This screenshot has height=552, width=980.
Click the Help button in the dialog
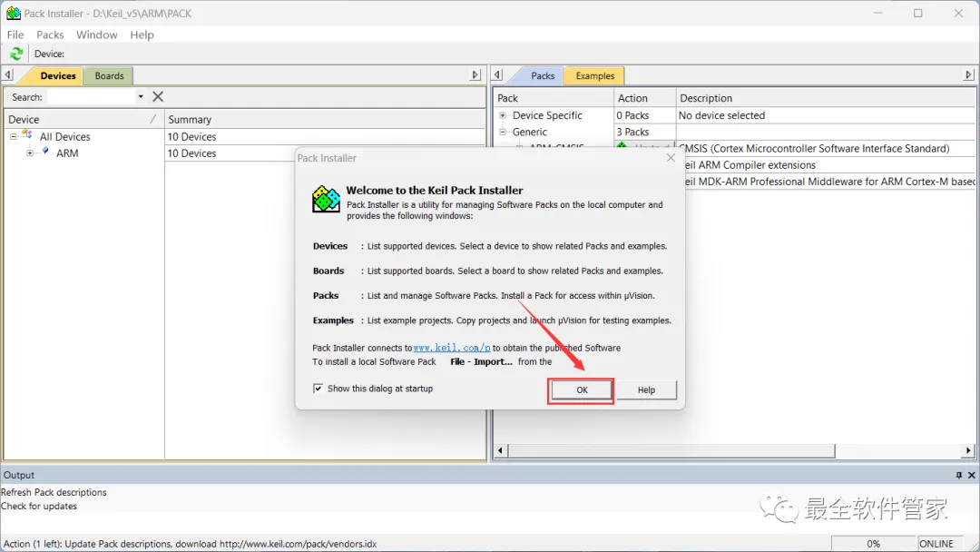click(x=646, y=390)
